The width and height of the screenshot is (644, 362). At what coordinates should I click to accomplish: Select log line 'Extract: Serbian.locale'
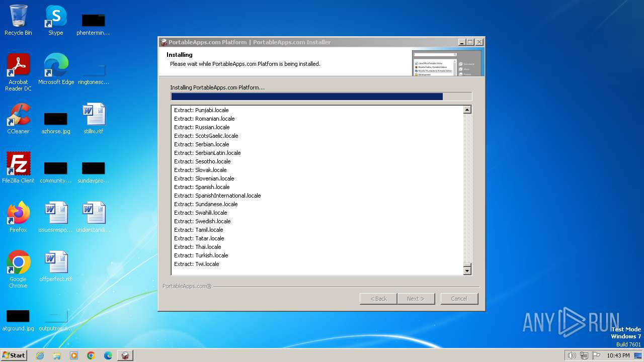[202, 144]
